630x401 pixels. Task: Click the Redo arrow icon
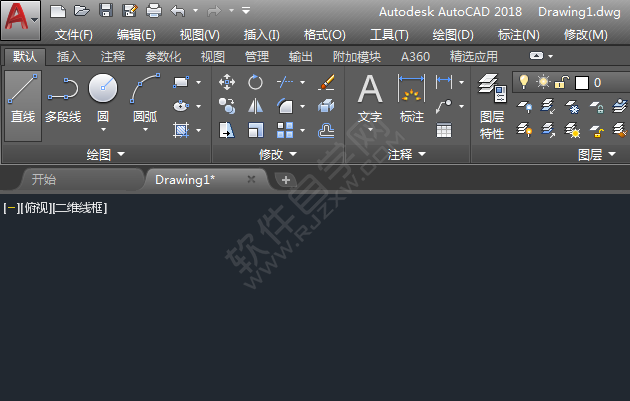click(214, 11)
